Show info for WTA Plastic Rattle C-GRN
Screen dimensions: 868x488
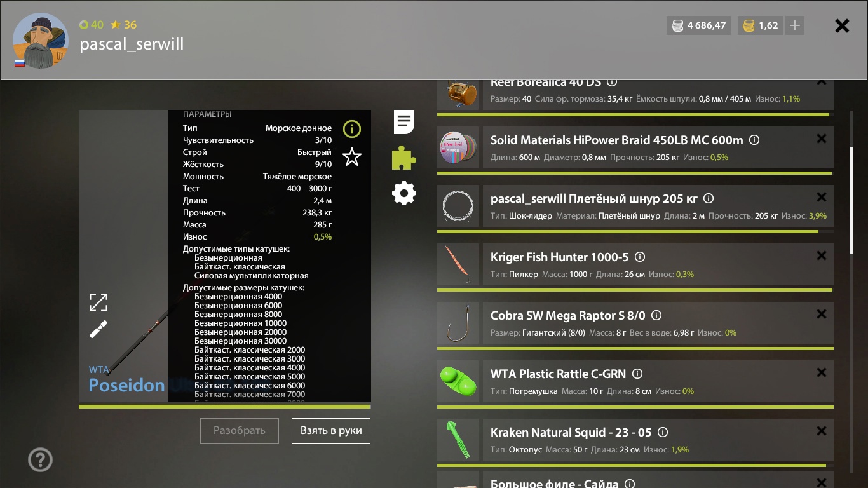637,374
